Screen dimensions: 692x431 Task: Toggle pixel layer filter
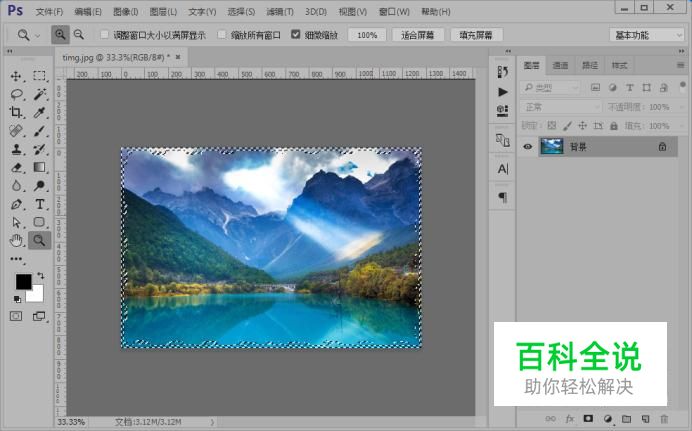[595, 87]
